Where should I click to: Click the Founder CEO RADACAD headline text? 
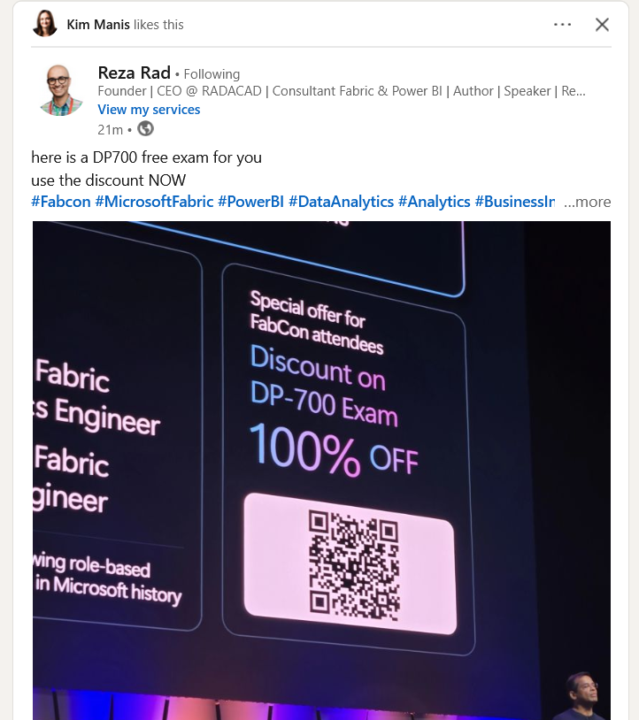tap(342, 91)
